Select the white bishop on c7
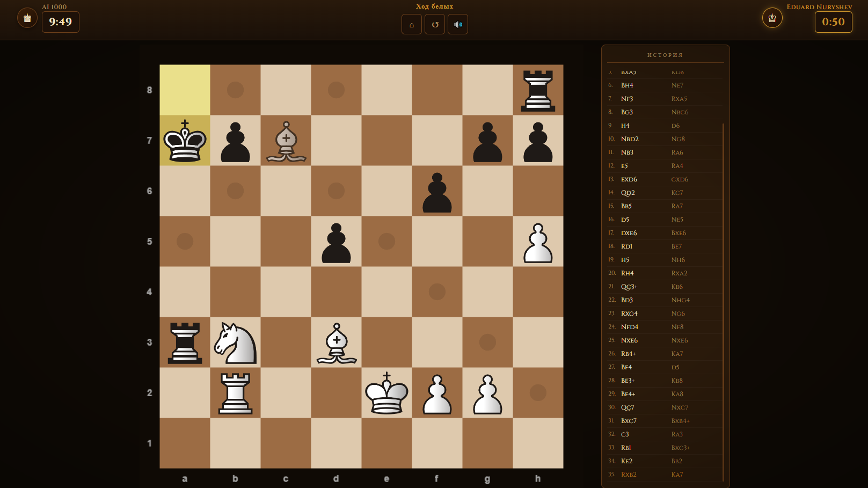The image size is (868, 488). pos(286,141)
